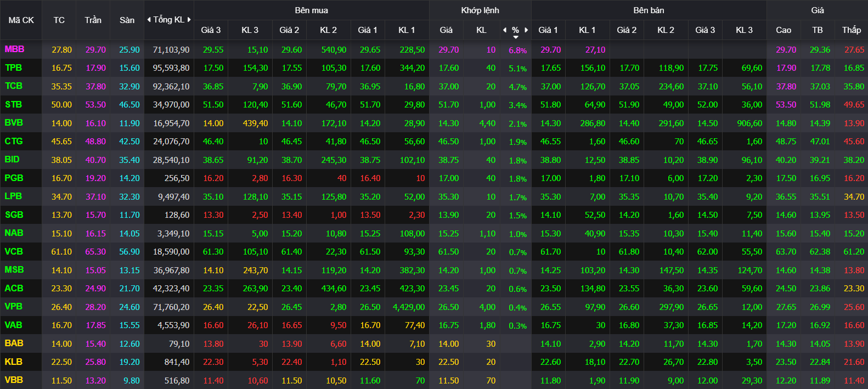This screenshot has width=868, height=389.
Task: Open stock symbol ACB
Action: tap(14, 289)
